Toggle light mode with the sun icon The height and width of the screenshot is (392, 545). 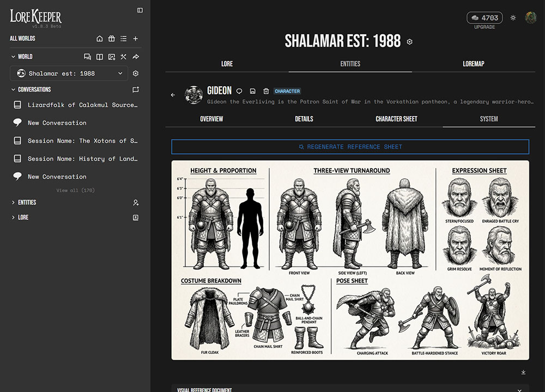(x=513, y=17)
